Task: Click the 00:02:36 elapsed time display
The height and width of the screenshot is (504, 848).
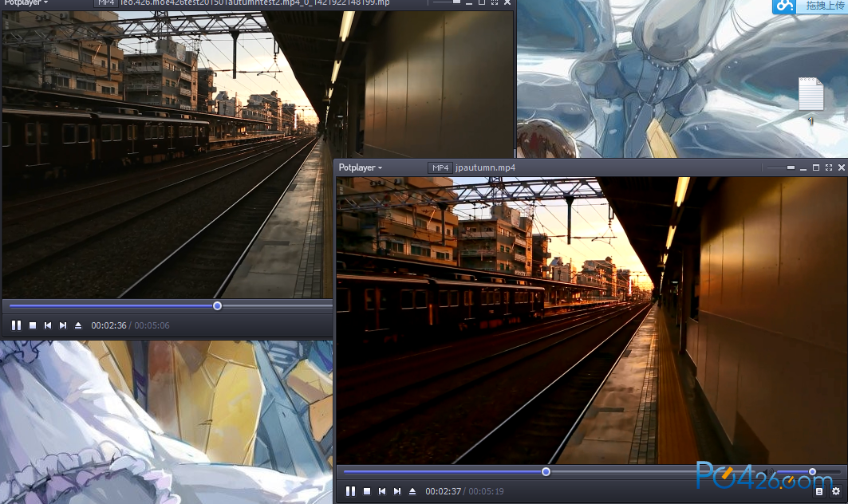Action: coord(108,325)
